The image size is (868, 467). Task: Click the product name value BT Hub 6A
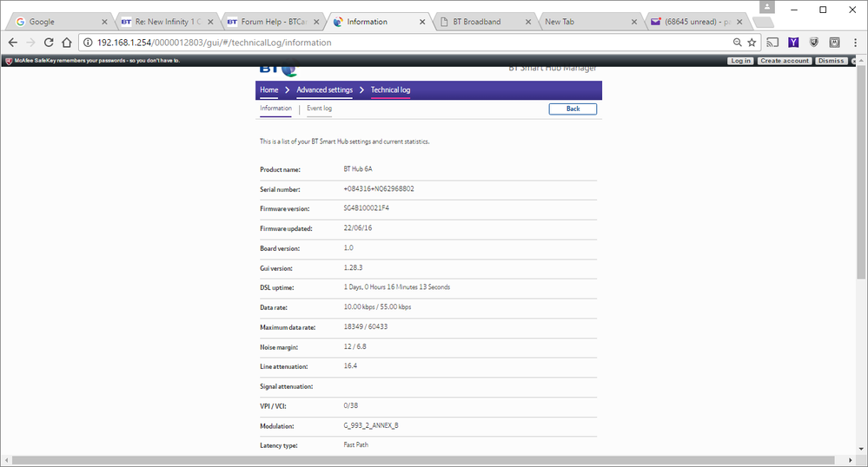pos(358,168)
